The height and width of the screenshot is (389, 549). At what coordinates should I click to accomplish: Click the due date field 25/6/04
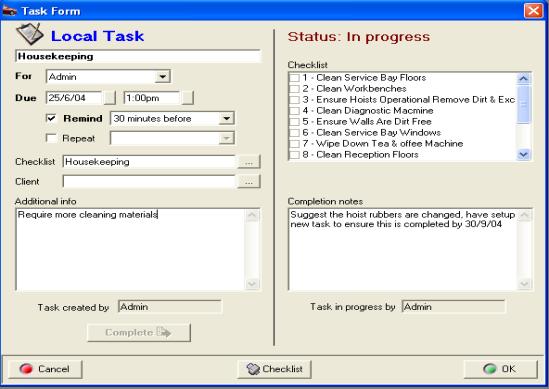click(x=74, y=98)
